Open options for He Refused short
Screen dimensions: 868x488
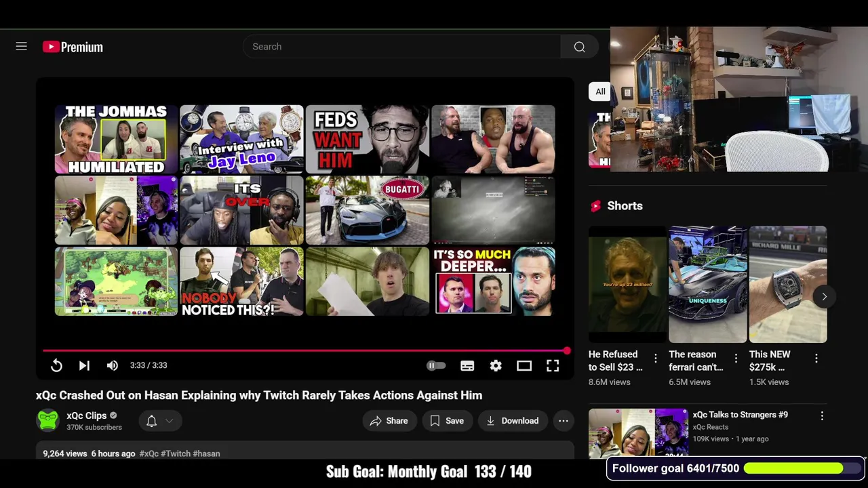[655, 358]
